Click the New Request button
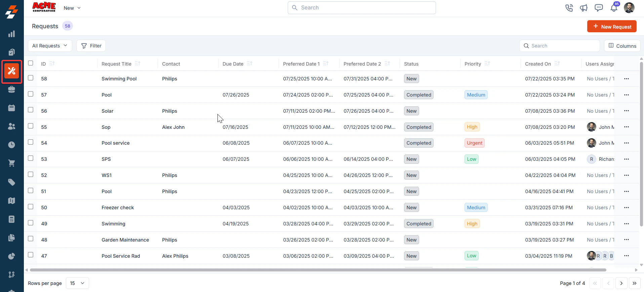This screenshot has width=644, height=292. pos(612,27)
